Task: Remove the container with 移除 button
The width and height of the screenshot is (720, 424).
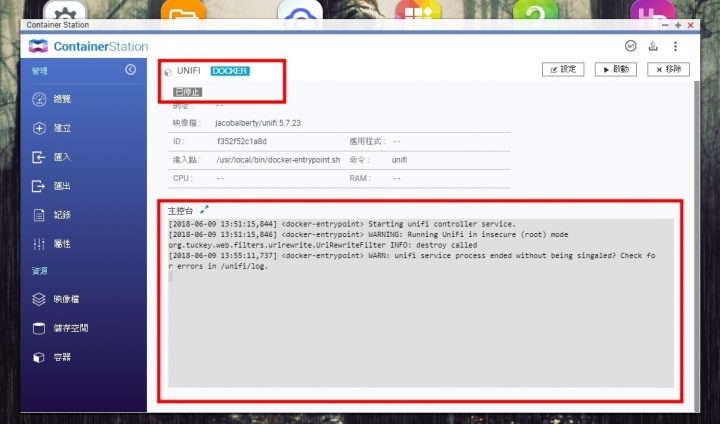Action: point(668,69)
